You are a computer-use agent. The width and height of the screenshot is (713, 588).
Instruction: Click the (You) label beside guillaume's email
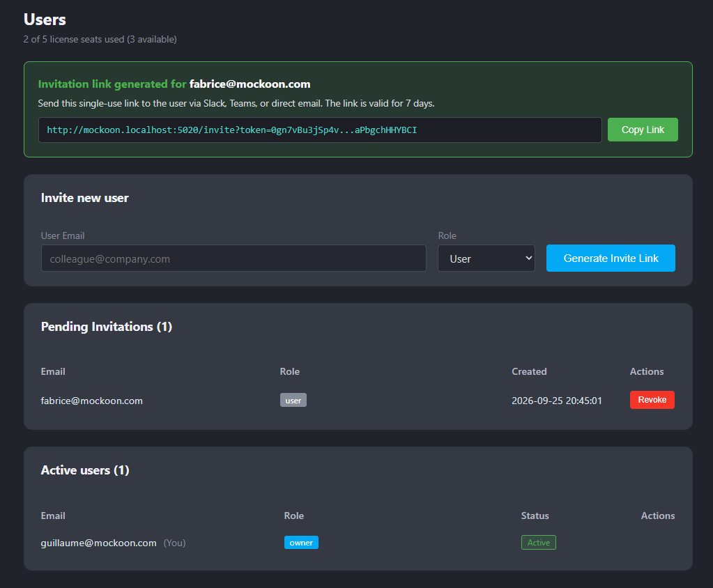tap(175, 543)
